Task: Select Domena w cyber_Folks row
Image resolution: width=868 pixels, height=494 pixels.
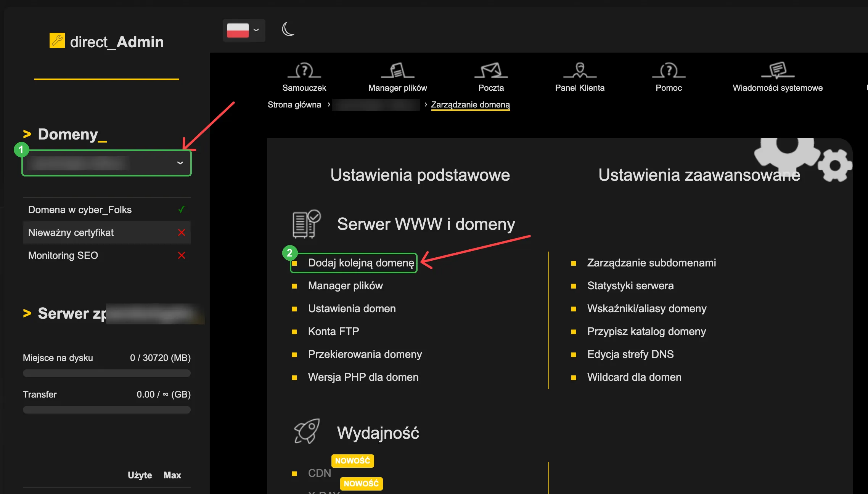Action: click(x=106, y=210)
